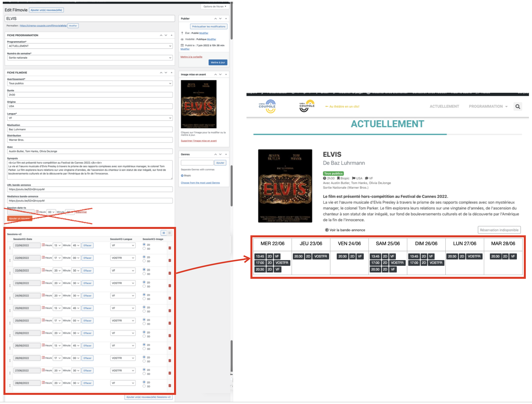Grab the reorder handle of 28/06/2022 session
The image size is (532, 404).
pyautogui.click(x=10, y=385)
